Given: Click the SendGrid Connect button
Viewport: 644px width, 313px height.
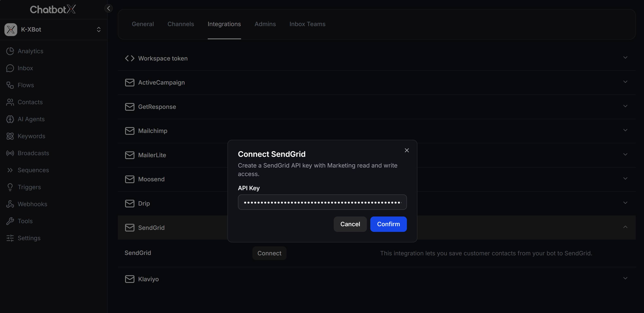Looking at the screenshot, I should tap(269, 253).
